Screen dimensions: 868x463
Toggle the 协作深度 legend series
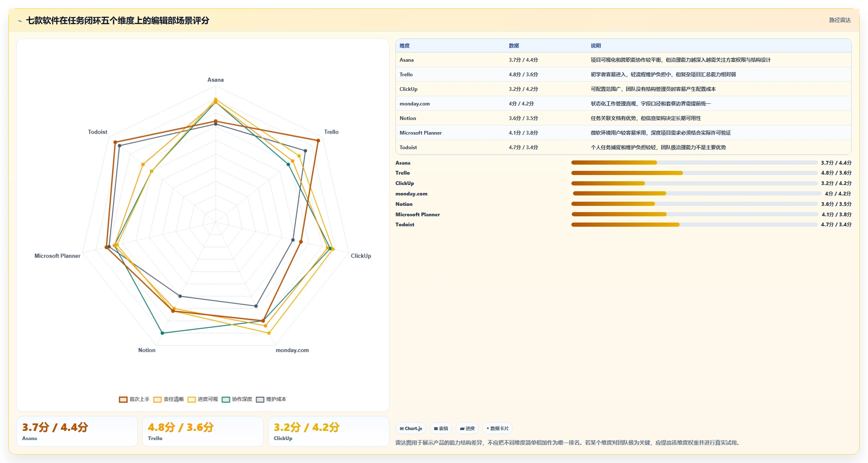tap(237, 399)
